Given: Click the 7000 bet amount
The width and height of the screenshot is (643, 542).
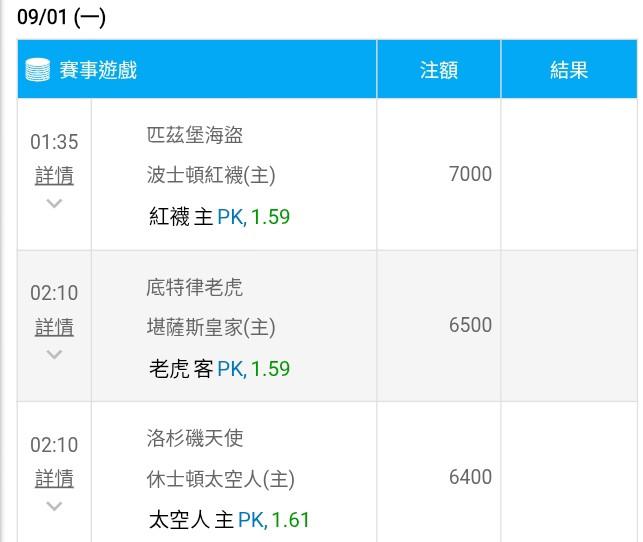Looking at the screenshot, I should pyautogui.click(x=470, y=174).
